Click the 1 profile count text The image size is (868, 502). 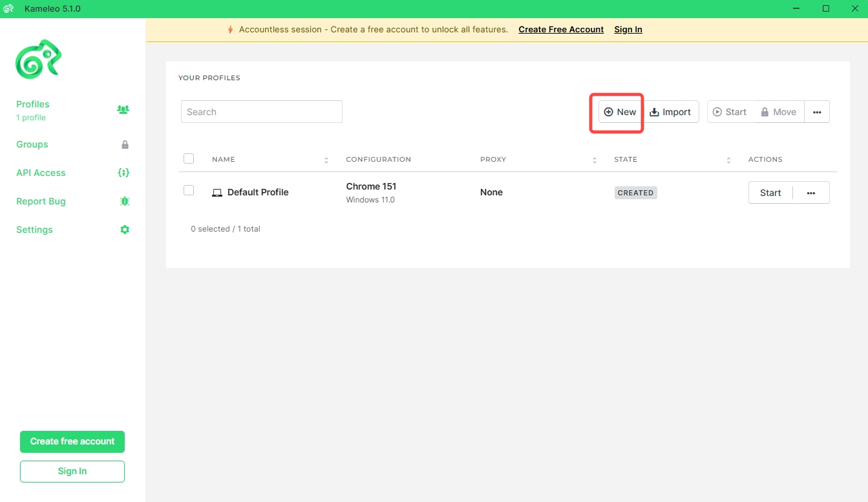[31, 118]
